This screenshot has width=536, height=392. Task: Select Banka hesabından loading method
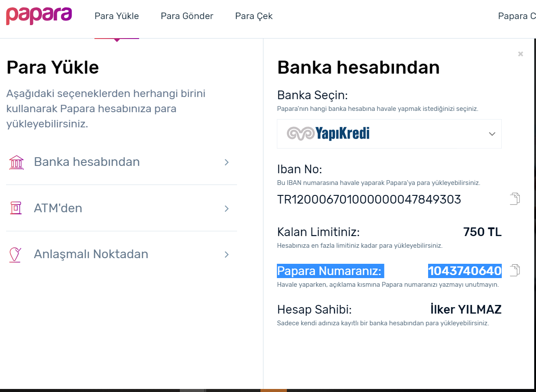tap(87, 162)
